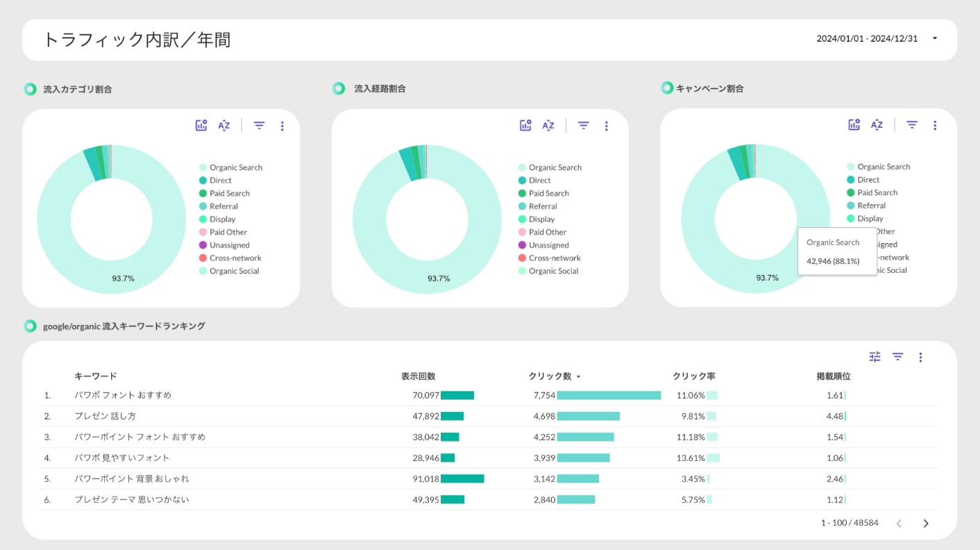Click chart explore icon in キャンペーン割合 card
The height and width of the screenshot is (550, 980).
point(854,125)
